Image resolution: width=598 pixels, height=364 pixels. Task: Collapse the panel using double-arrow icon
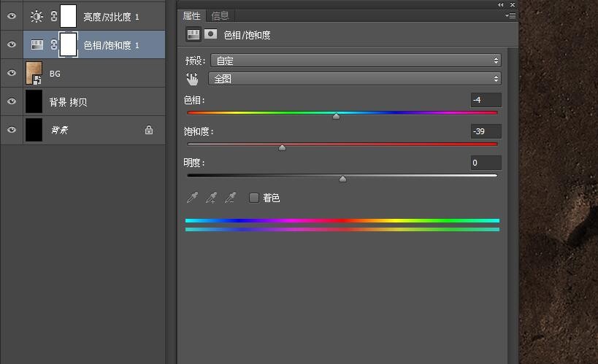[501, 4]
